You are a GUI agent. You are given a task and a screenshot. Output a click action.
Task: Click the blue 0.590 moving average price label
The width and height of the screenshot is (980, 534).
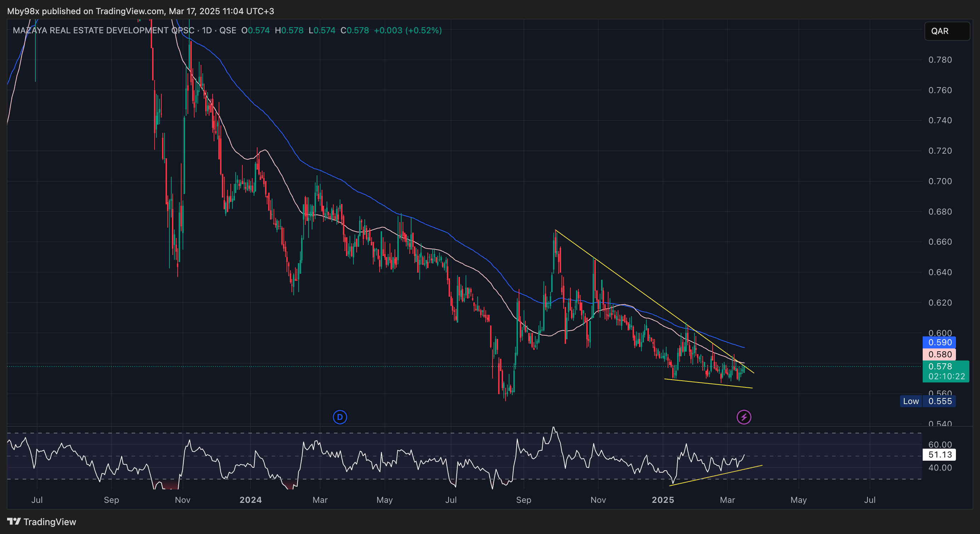pyautogui.click(x=939, y=342)
